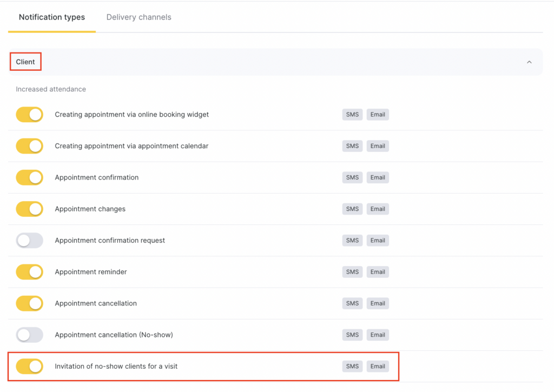The width and height of the screenshot is (554, 392).
Task: Disable the Appointment changes toggle
Action: click(30, 209)
